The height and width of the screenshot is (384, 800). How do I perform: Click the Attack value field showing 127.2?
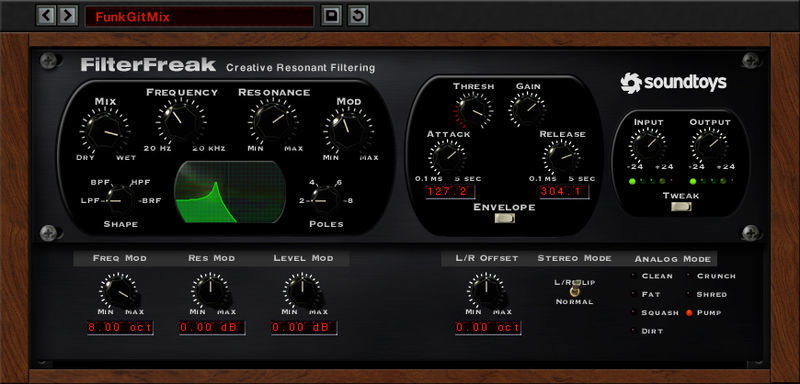click(450, 192)
